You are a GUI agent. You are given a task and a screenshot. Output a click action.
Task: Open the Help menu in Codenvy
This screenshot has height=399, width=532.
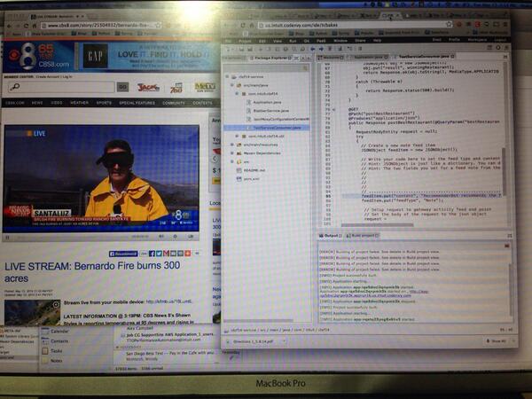click(x=377, y=41)
